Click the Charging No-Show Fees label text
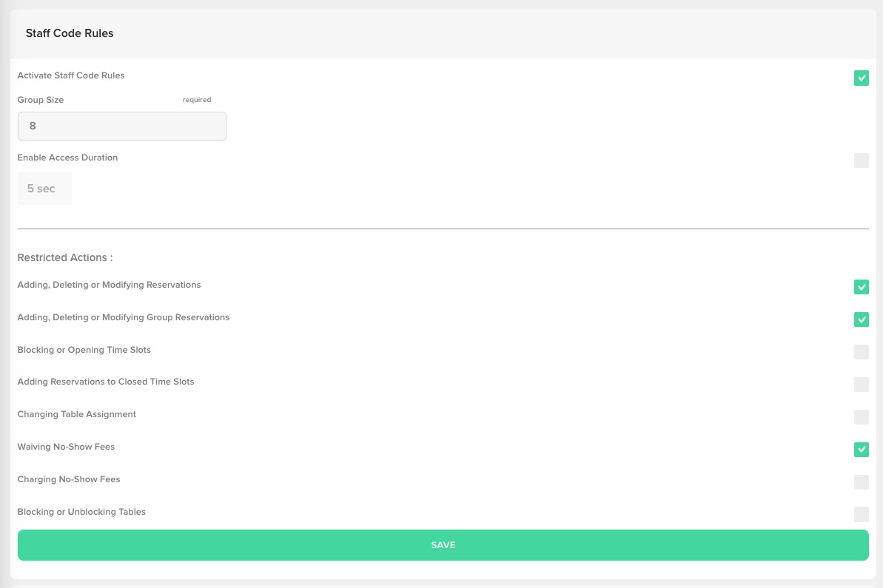Image resolution: width=883 pixels, height=588 pixels. point(69,479)
